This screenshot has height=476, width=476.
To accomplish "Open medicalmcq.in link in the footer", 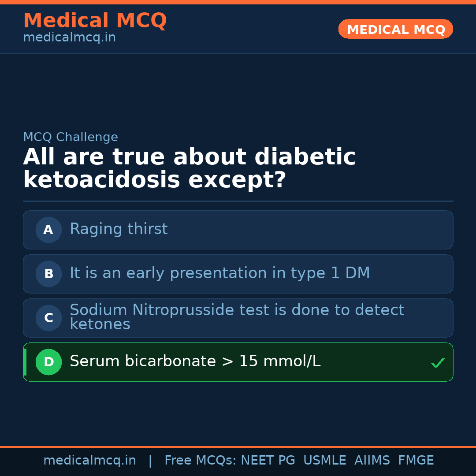I will (x=89, y=461).
